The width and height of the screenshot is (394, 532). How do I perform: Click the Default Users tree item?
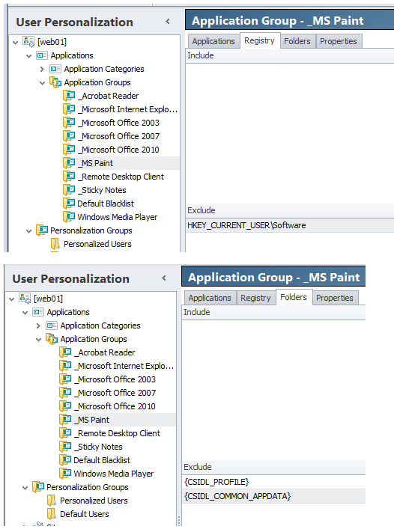pyautogui.click(x=84, y=514)
